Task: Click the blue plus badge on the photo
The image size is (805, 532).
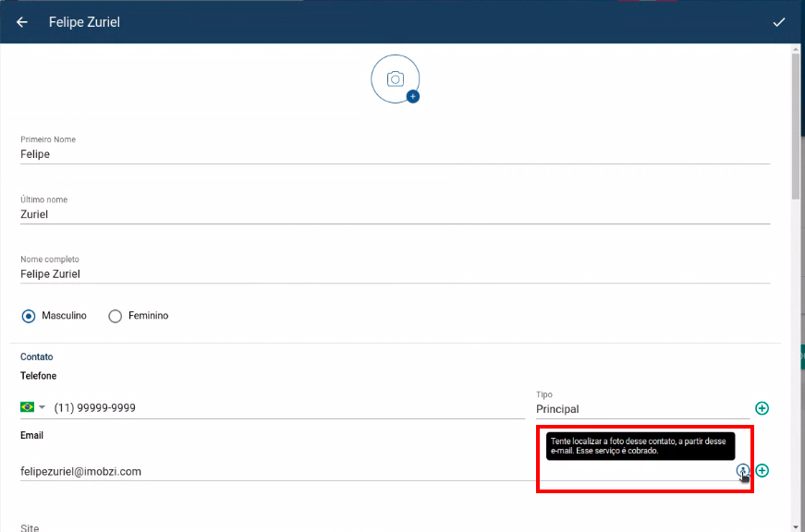Action: coord(413,96)
